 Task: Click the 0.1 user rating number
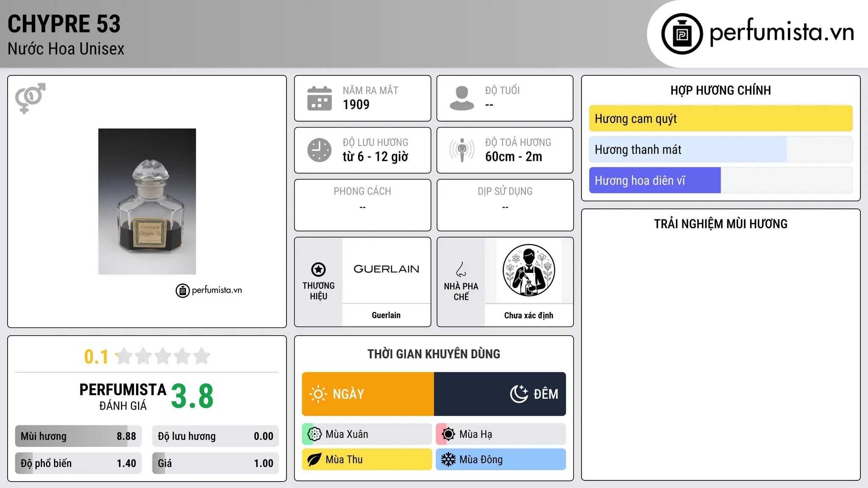(96, 357)
